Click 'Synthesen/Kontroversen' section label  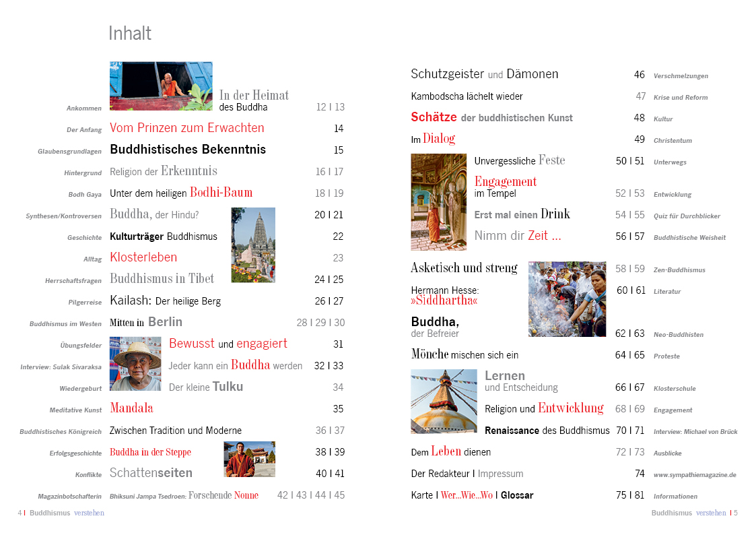[x=64, y=216]
